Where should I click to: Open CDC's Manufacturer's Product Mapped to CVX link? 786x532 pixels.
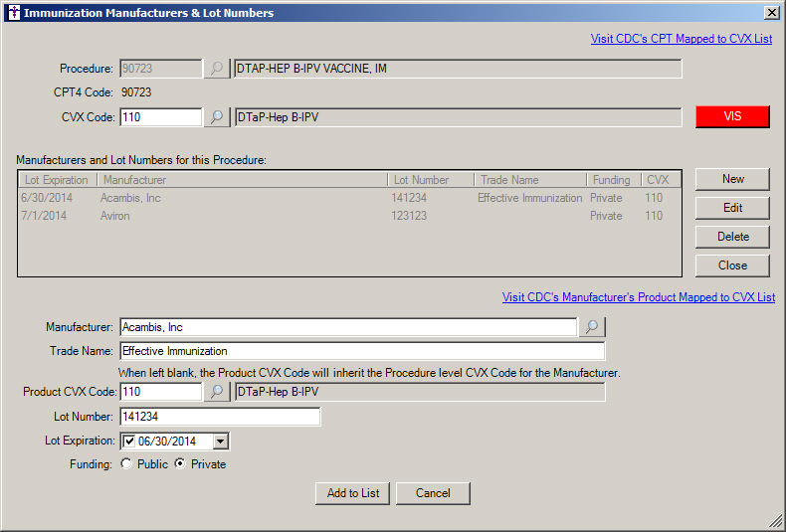pos(638,297)
